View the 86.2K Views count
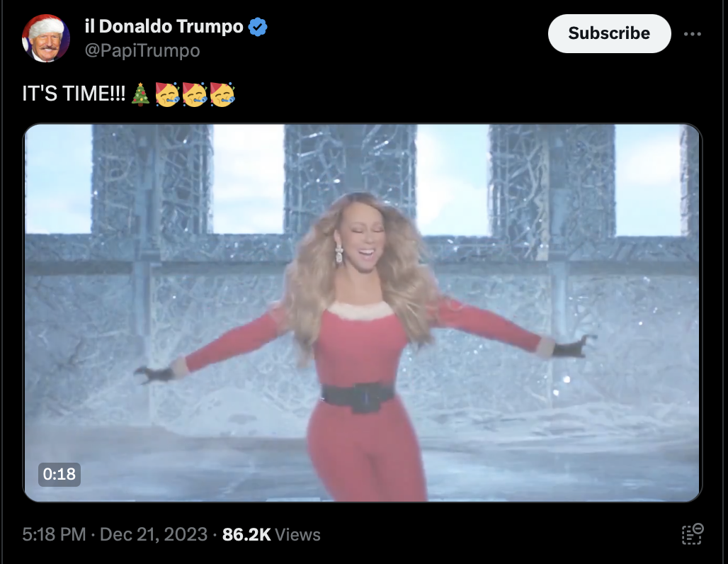728x564 pixels. (x=271, y=534)
